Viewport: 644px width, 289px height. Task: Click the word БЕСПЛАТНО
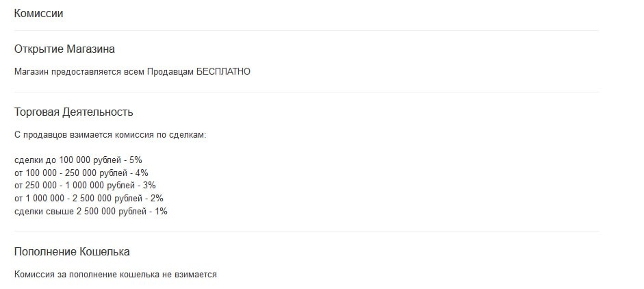point(223,72)
